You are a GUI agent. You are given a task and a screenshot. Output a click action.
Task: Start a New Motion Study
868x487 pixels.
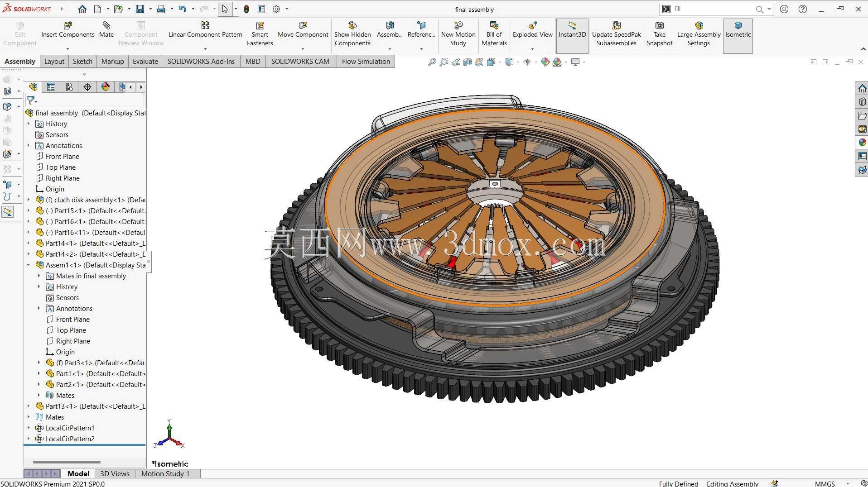458,34
